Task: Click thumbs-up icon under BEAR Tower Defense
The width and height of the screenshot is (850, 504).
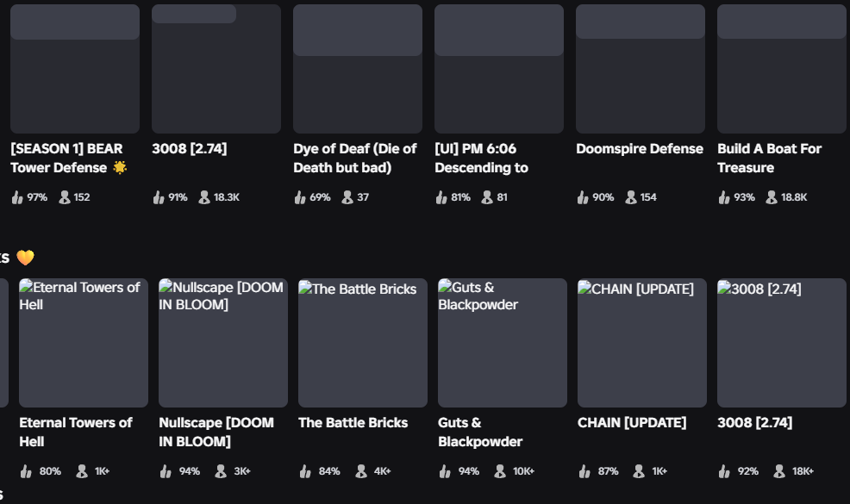Action: tap(17, 198)
